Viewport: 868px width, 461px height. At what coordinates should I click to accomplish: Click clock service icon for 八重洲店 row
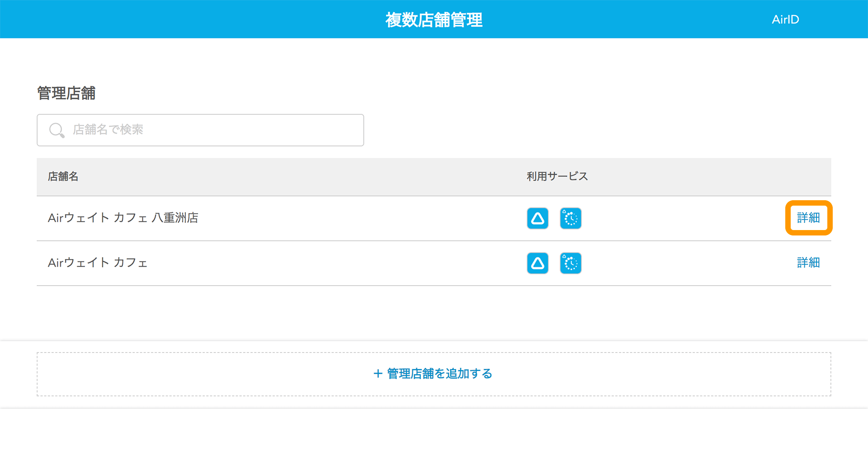(x=571, y=218)
